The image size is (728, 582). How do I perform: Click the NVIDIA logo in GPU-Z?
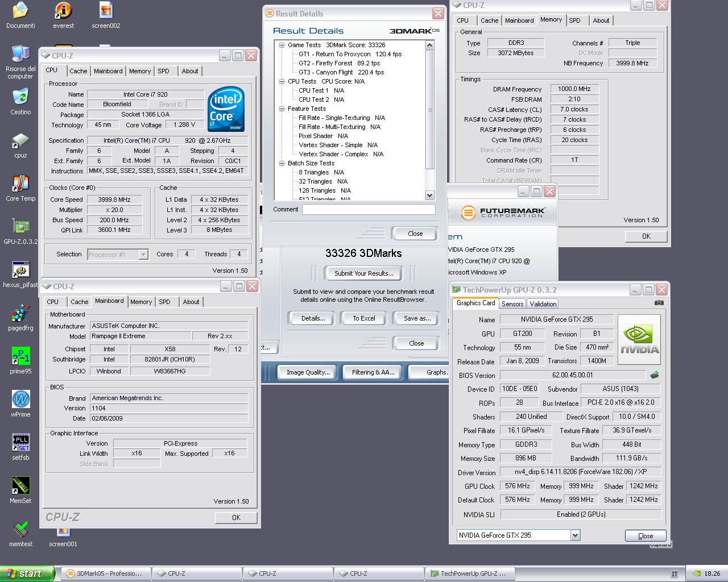click(640, 340)
